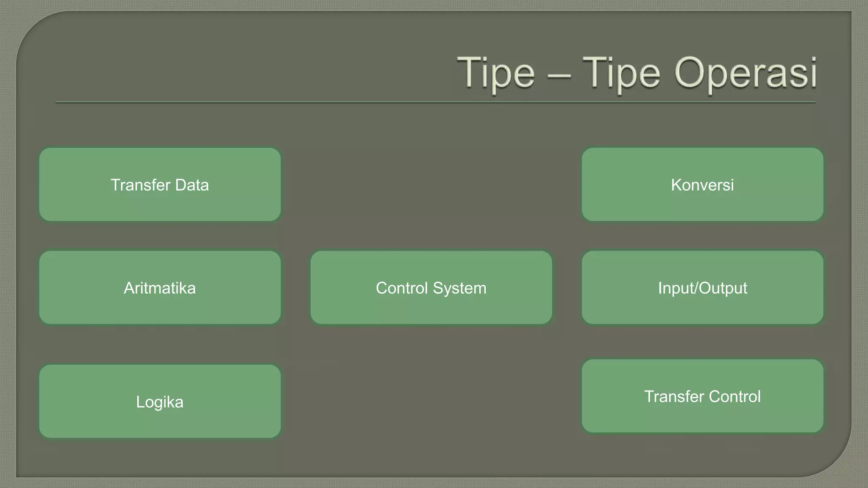Viewport: 868px width, 488px height.
Task: Select the Input/Output box
Action: (702, 288)
